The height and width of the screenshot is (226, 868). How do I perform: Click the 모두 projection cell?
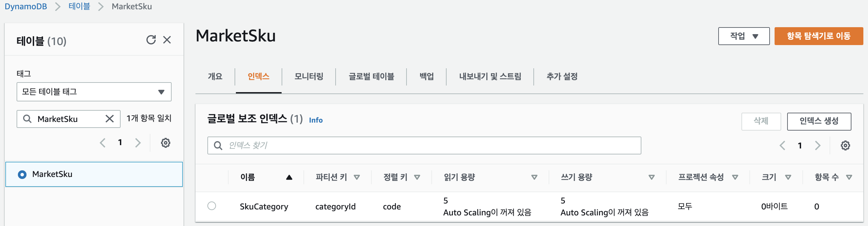[x=685, y=206]
